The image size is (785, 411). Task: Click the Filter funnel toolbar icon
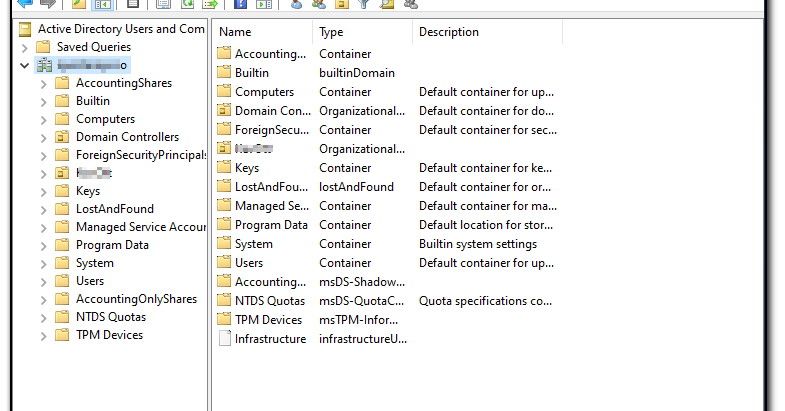coord(364,4)
